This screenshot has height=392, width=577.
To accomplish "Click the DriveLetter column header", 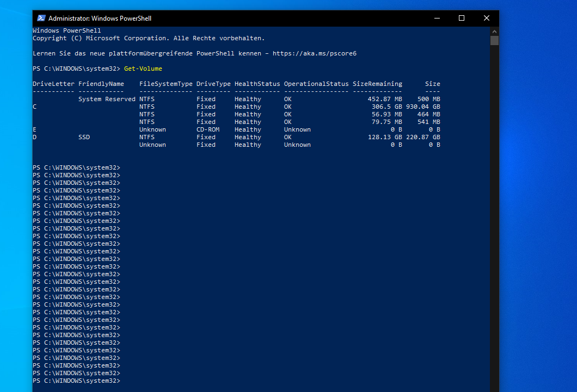I will (53, 84).
